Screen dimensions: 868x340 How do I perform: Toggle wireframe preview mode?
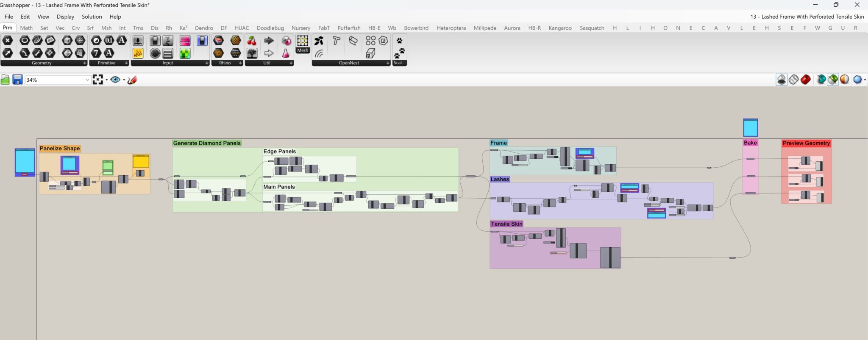pos(793,80)
